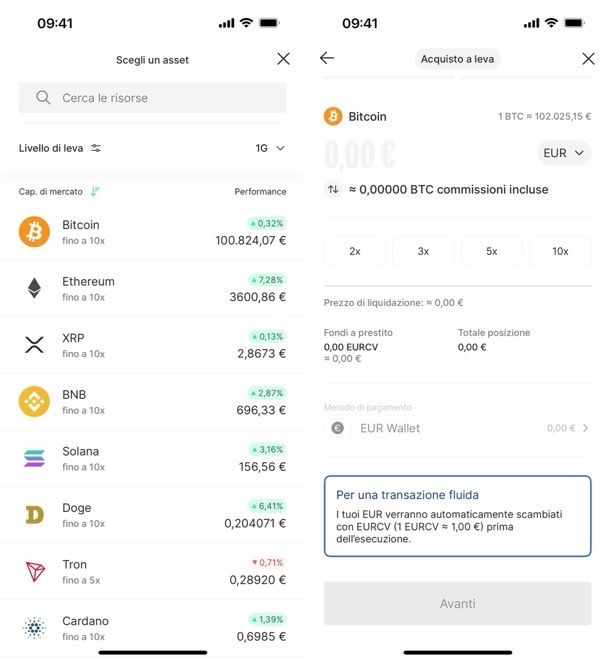
Task: Tap the Ethereum logo icon
Action: pos(34,289)
